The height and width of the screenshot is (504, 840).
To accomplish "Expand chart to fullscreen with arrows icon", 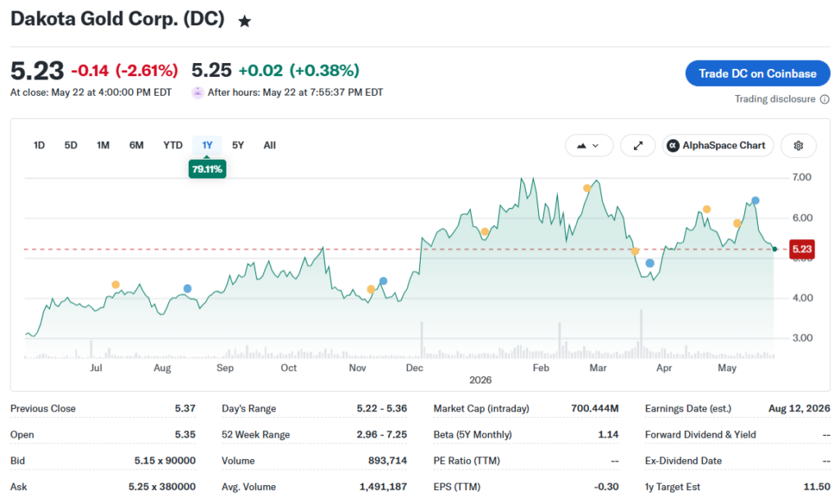I will [638, 146].
